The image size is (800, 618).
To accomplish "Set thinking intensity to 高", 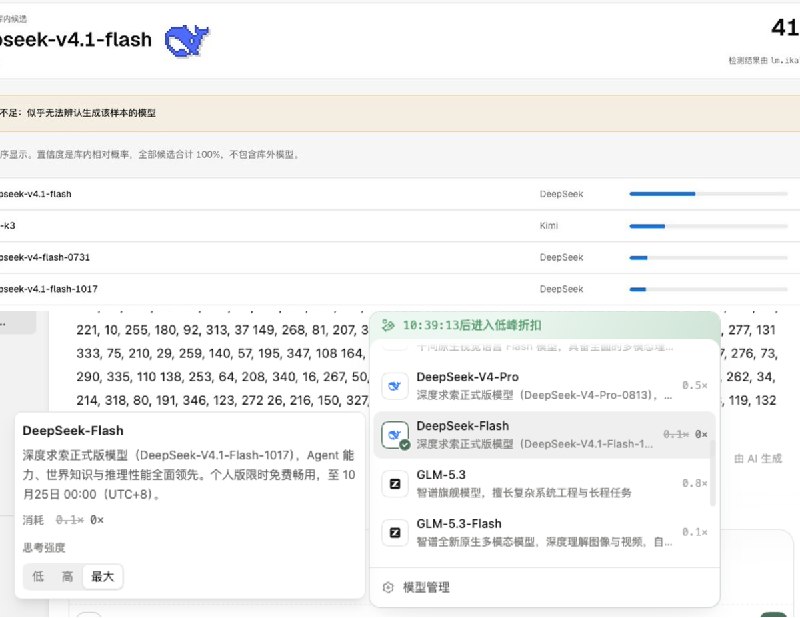I will coord(67,577).
